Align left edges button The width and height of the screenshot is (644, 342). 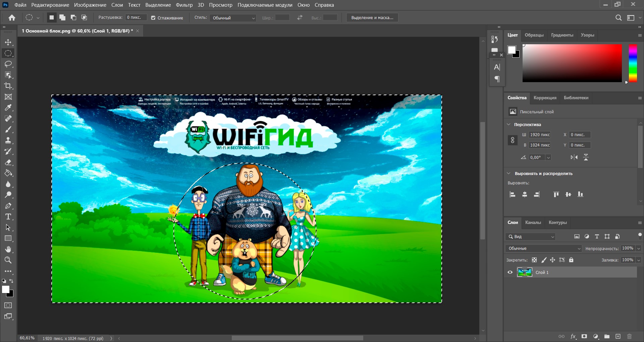click(512, 194)
